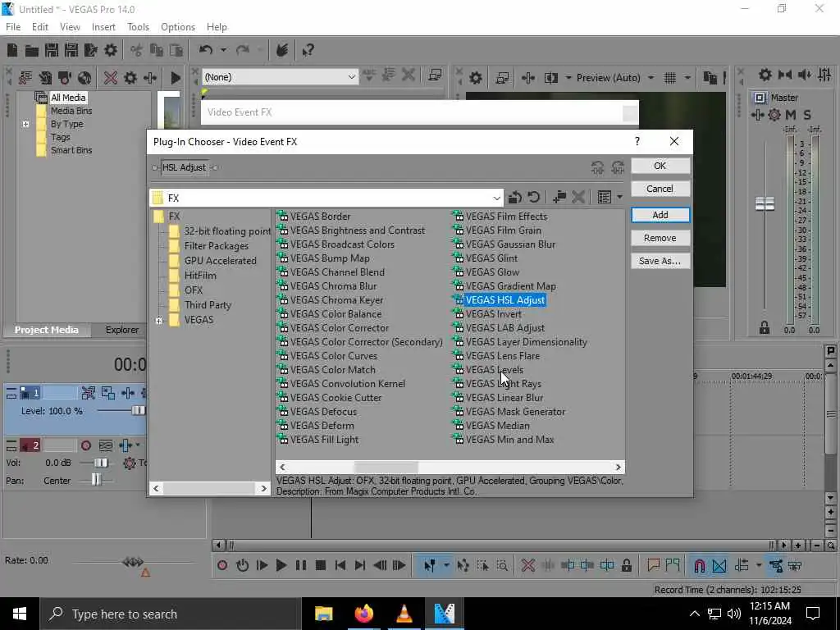Toggle Auto Crossfades icon in timeline toolbar

point(719,566)
